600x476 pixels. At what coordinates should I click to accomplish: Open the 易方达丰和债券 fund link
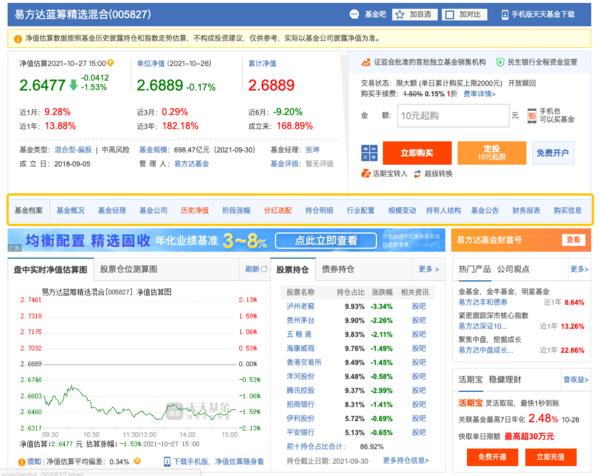[x=483, y=302]
